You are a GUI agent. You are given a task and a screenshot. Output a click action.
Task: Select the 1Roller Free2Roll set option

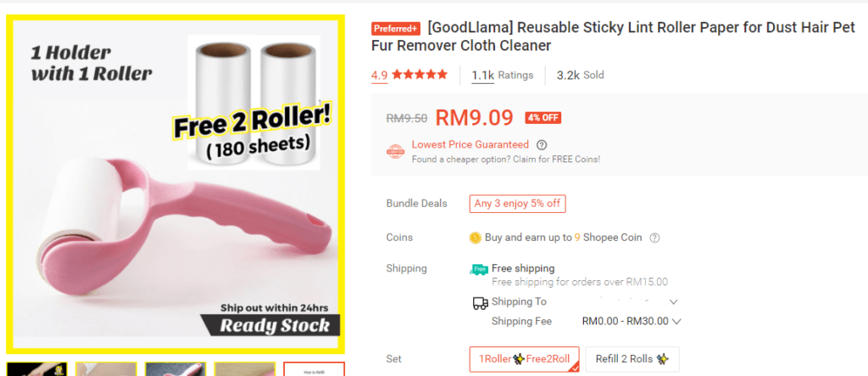pos(524,359)
